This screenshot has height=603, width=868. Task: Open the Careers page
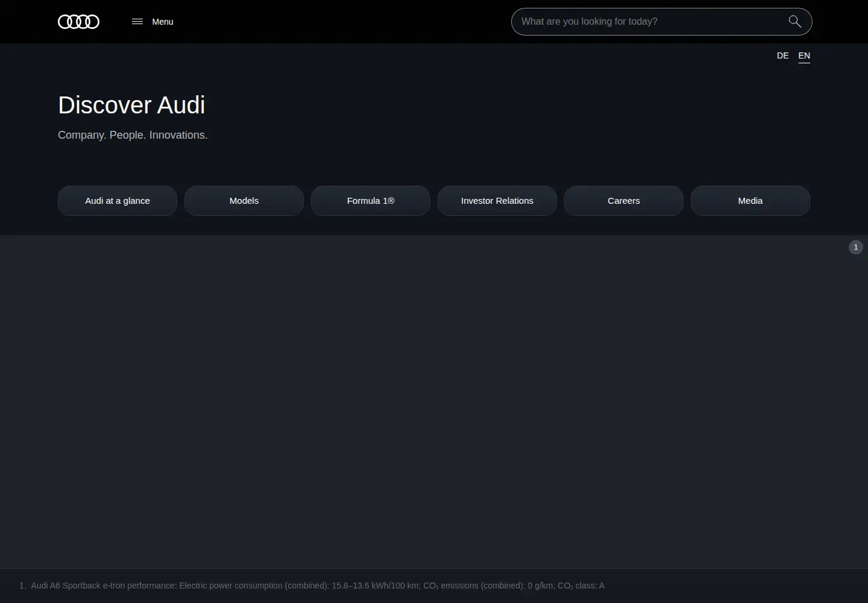(x=624, y=201)
